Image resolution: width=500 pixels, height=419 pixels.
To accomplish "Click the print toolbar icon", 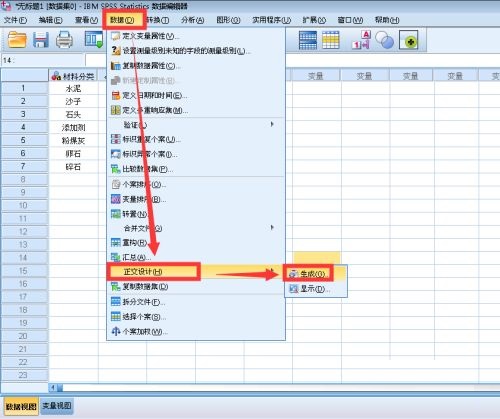I will tap(64, 40).
